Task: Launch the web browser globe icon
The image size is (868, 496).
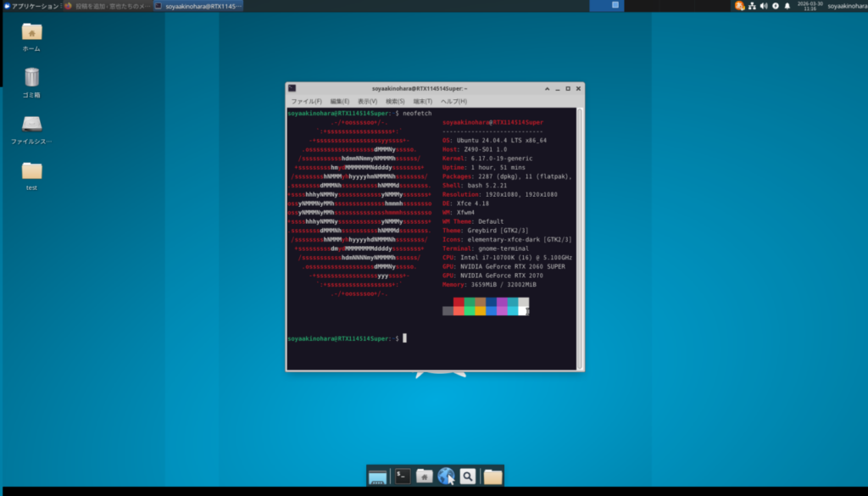Action: tap(446, 476)
